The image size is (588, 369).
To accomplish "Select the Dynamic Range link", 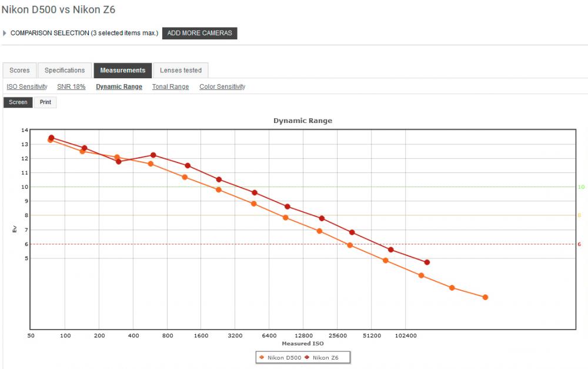I will coord(119,87).
